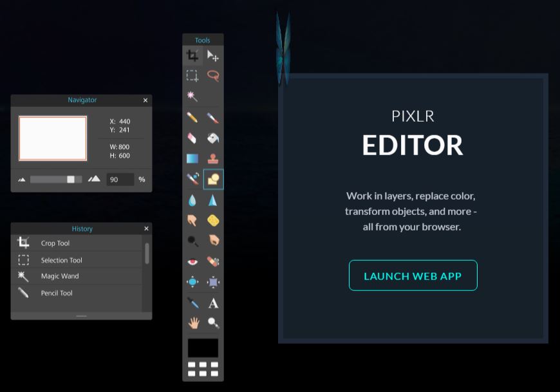This screenshot has width=560, height=392.
Task: Pick the Type text tool
Action: point(213,303)
